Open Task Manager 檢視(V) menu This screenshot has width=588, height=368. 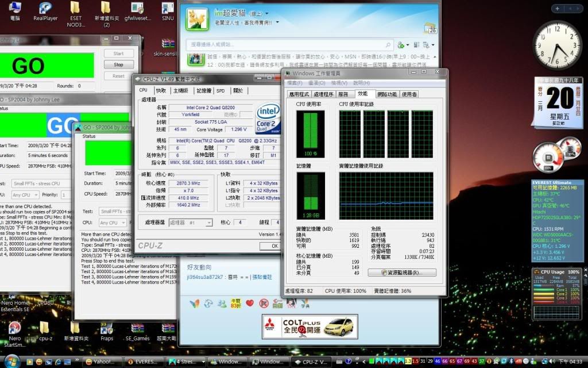point(339,83)
